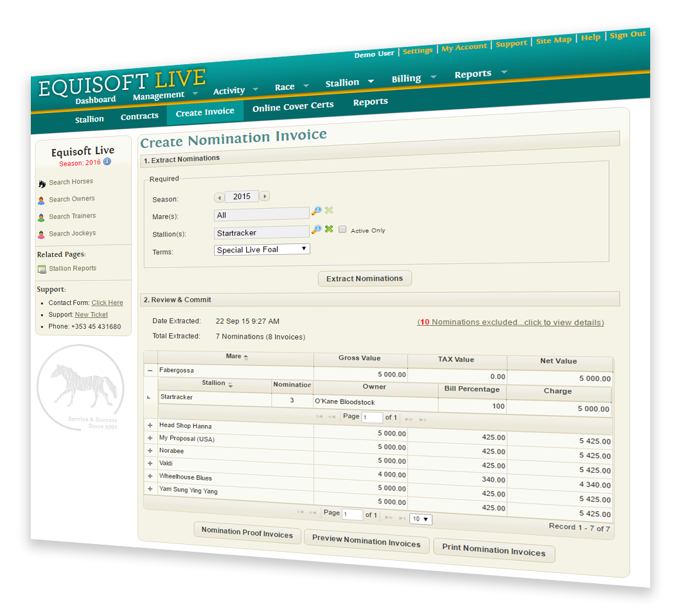Screen dimensions: 681x616
Task: Clear the Mare(s) field with X icon
Action: tap(329, 210)
